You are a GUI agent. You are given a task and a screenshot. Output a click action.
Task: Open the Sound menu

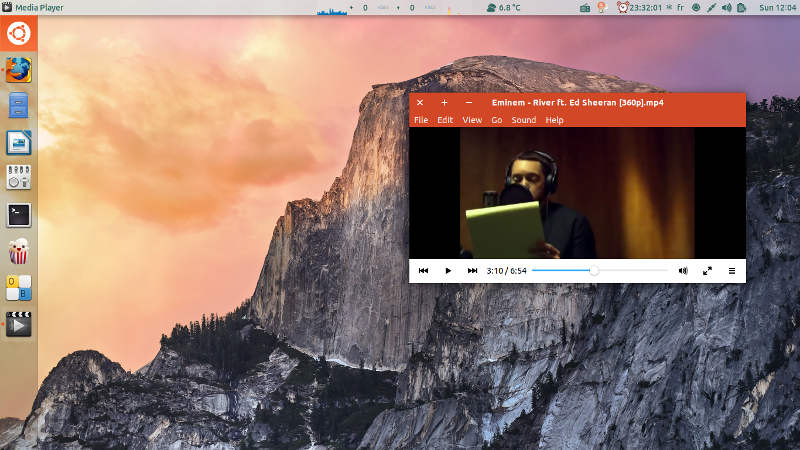coord(523,120)
